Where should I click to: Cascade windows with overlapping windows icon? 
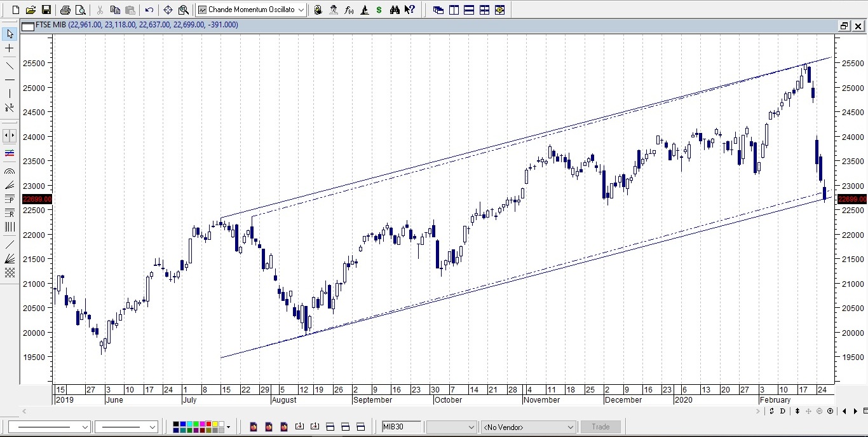pyautogui.click(x=438, y=10)
